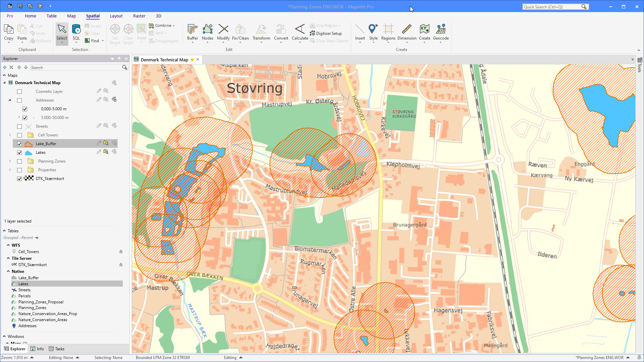Screen dimensions: 644x362
Task: Open the Layout ribbon tab
Action: pyautogui.click(x=116, y=16)
